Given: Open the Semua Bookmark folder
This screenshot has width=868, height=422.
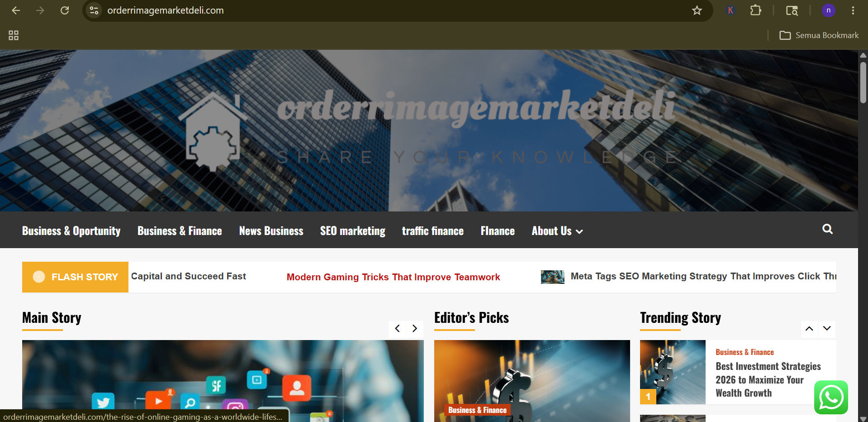Looking at the screenshot, I should tap(819, 35).
